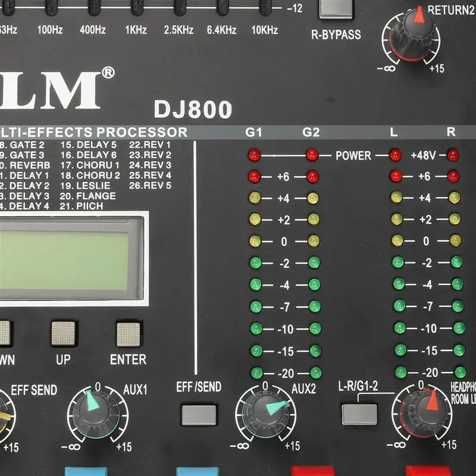
Task: Click the '16. DELAY 6' effect entry
Action: (x=89, y=155)
